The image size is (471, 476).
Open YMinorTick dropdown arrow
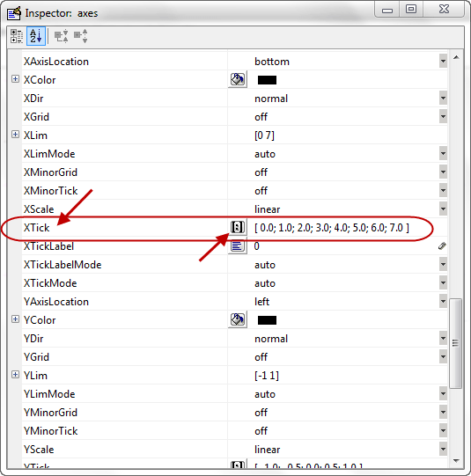tap(443, 431)
